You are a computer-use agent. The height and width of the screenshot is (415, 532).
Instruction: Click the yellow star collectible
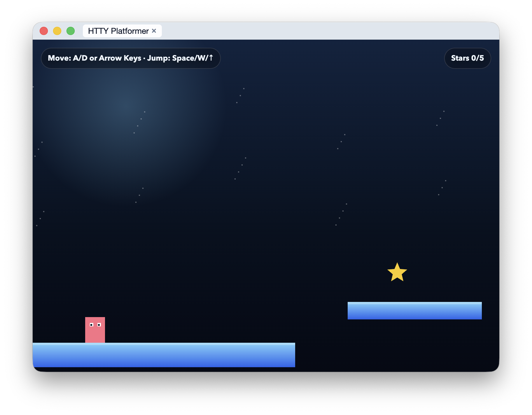point(397,272)
